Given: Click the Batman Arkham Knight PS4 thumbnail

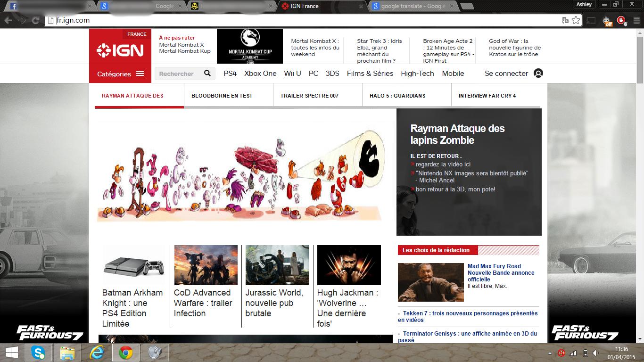Looking at the screenshot, I should [134, 265].
